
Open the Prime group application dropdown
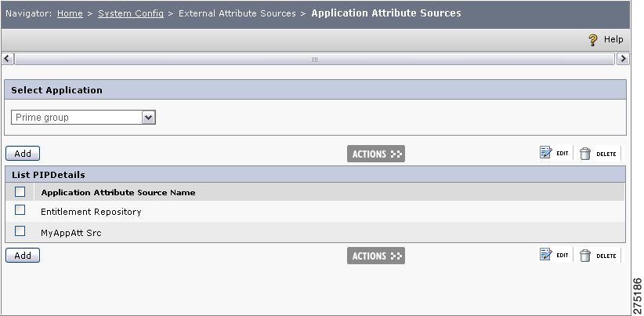coord(83,118)
